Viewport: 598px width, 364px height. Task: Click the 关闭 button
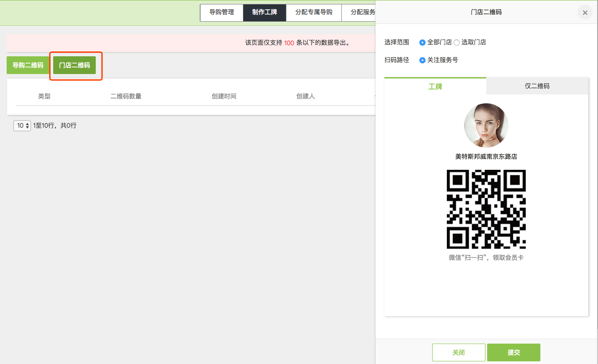tap(459, 352)
